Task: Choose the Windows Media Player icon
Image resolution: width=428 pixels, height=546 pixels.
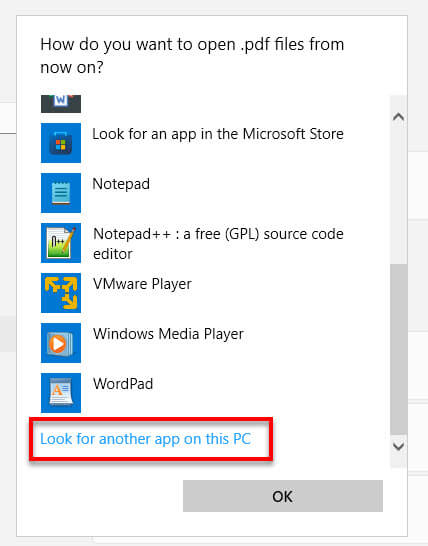Action: [61, 343]
